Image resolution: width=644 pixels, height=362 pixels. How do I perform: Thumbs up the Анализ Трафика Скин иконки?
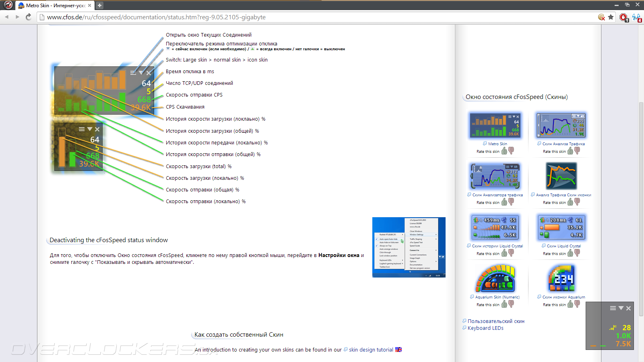[x=570, y=202]
